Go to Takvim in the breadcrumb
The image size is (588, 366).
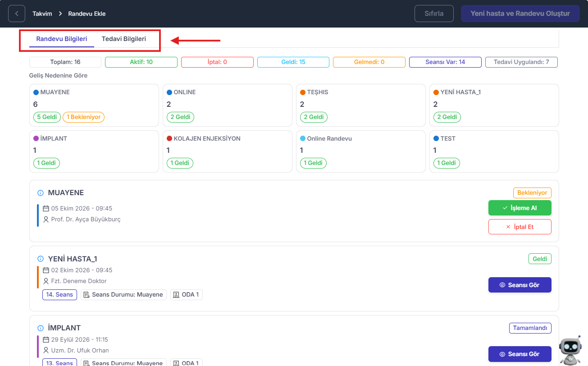pos(42,14)
